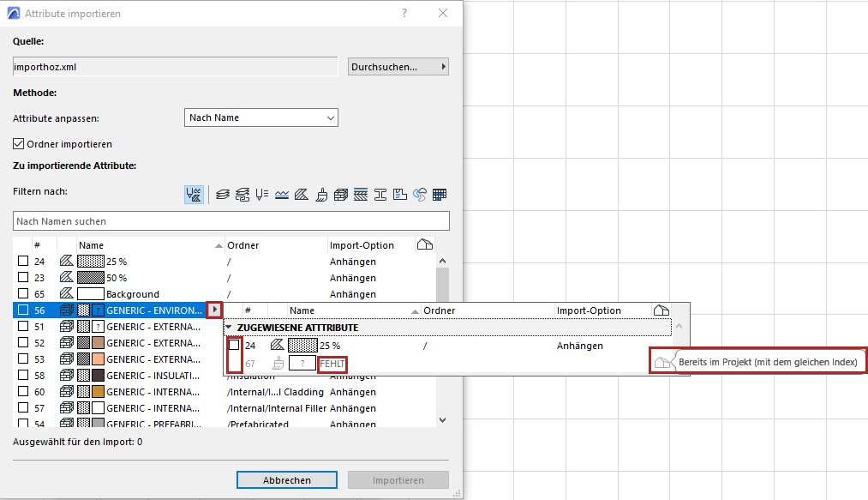Click fill type icon on the 50 % row
Image resolution: width=868 pixels, height=500 pixels.
tap(67, 277)
